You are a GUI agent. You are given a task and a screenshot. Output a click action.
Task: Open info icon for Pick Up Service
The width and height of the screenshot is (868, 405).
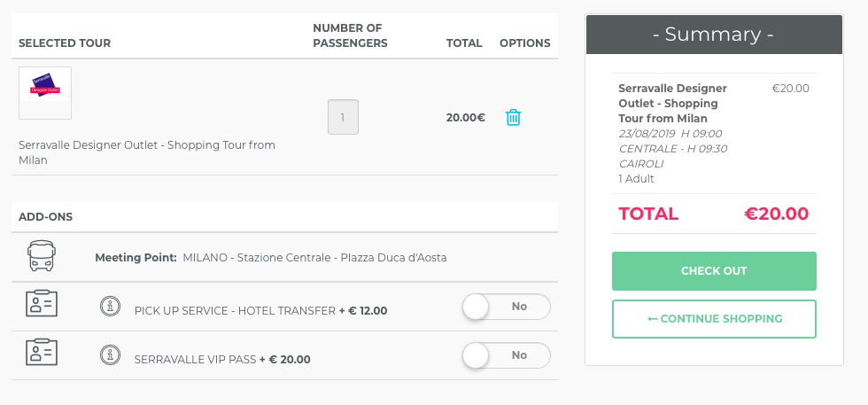pyautogui.click(x=110, y=306)
